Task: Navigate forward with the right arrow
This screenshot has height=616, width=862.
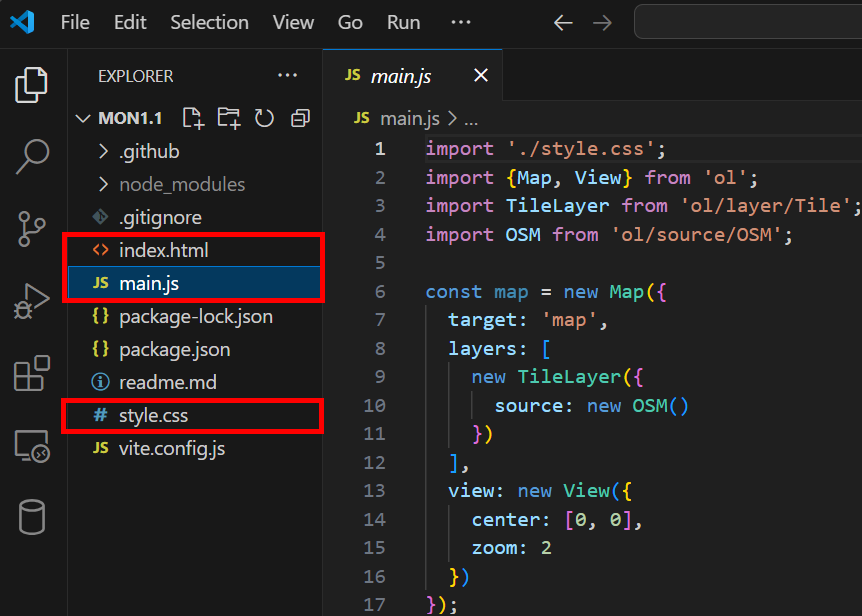Action: 603,23
